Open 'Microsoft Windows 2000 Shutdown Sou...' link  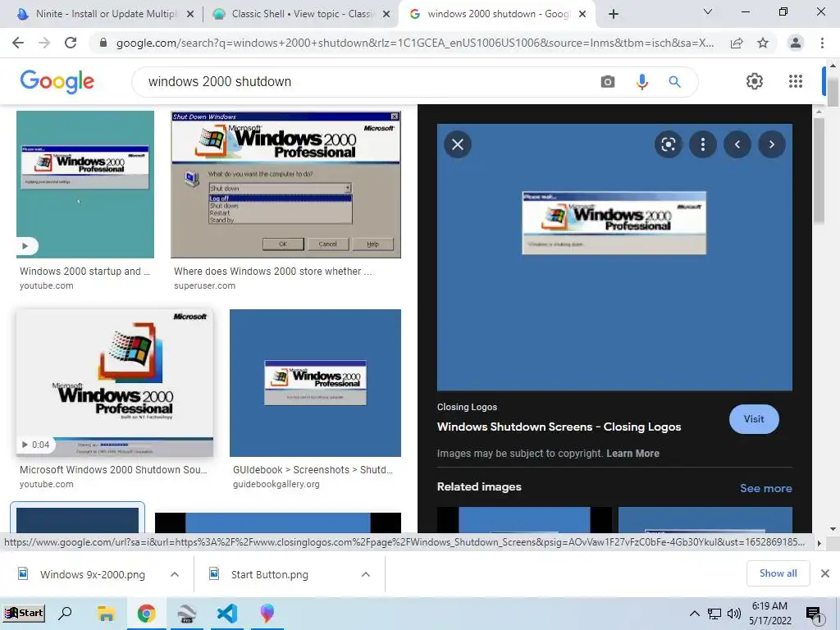click(x=113, y=470)
